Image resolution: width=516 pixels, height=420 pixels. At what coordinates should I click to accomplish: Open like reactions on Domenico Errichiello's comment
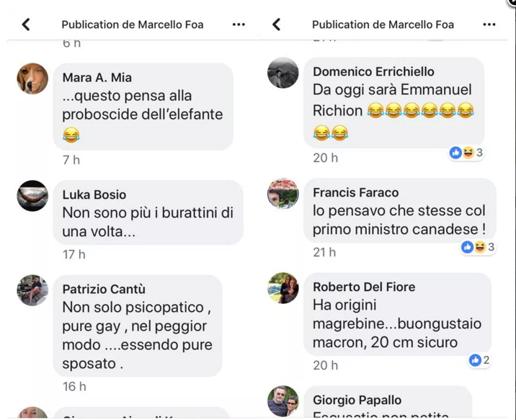(466, 152)
